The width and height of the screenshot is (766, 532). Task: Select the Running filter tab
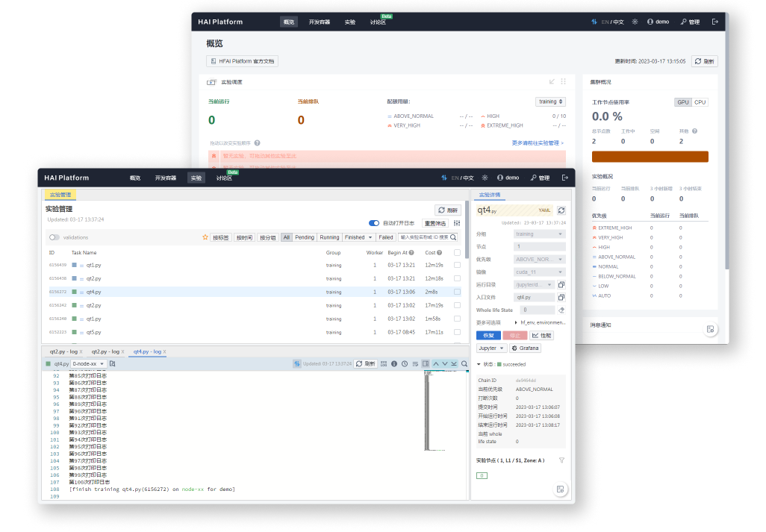[329, 237]
